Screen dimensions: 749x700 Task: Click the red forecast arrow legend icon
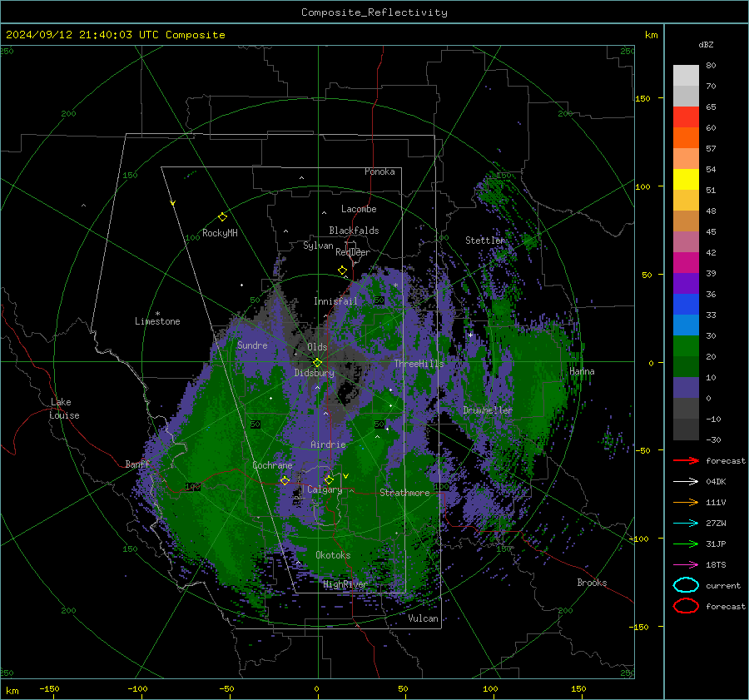click(x=686, y=460)
